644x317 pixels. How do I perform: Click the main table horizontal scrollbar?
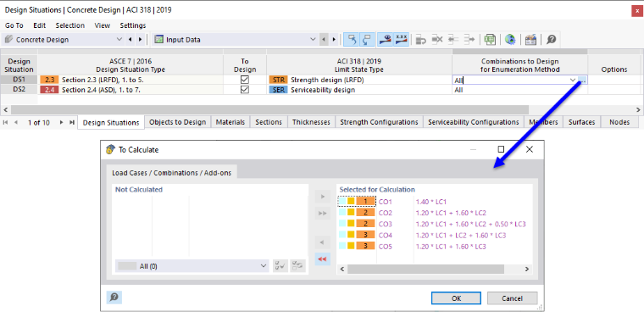[x=269, y=110]
